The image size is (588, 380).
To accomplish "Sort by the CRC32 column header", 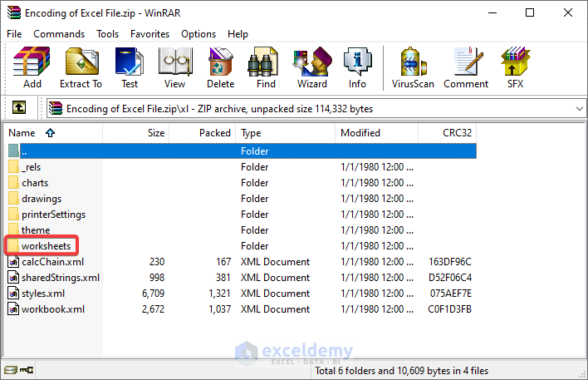I will (448, 133).
